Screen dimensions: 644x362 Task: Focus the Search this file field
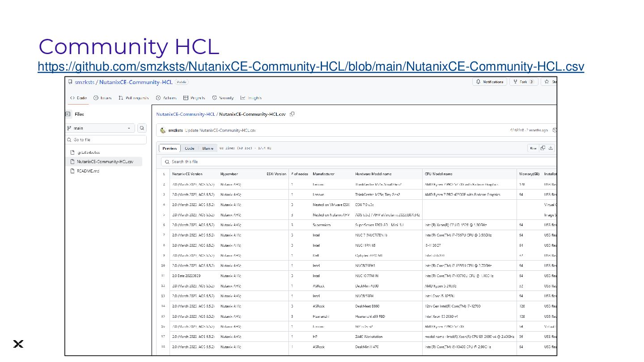[359, 162]
